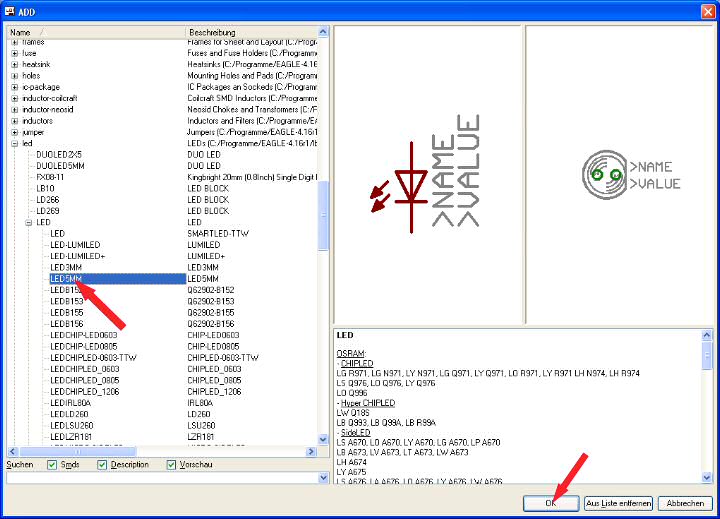
Task: Toggle the Smds checkbox
Action: (52, 465)
